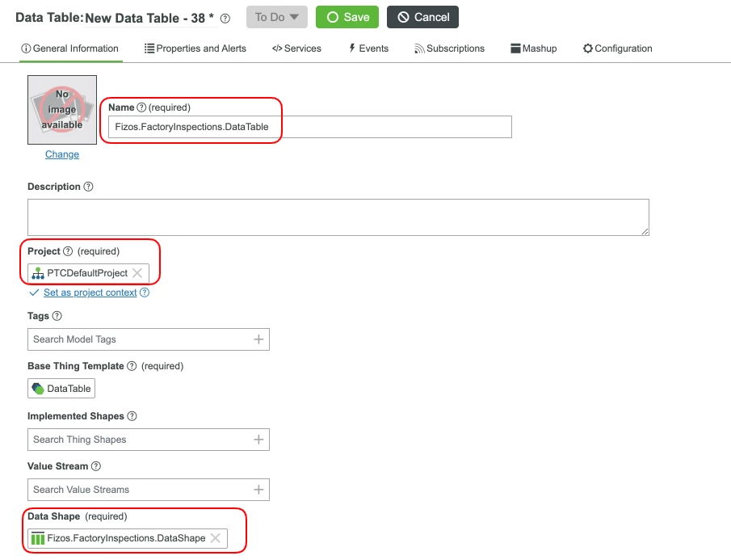Screen dimensions: 731x560
Task: Save the data table
Action: pyautogui.click(x=347, y=17)
